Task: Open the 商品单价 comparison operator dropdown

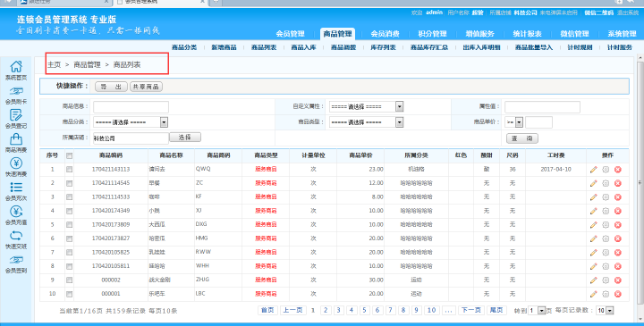Action: coord(514,122)
